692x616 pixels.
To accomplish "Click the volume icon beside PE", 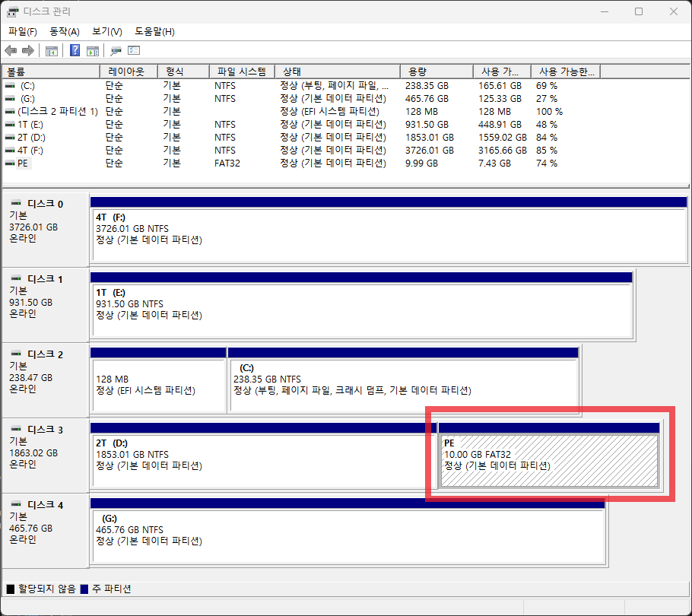I will 8,163.
